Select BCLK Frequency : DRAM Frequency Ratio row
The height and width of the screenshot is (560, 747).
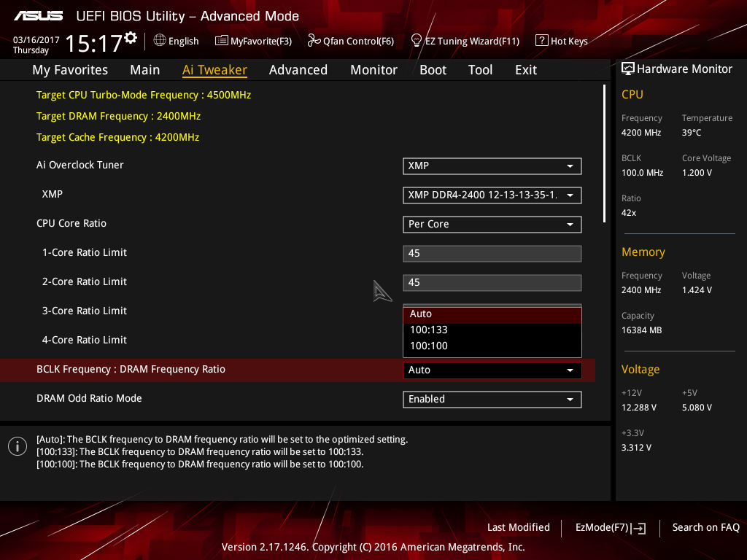pos(298,370)
